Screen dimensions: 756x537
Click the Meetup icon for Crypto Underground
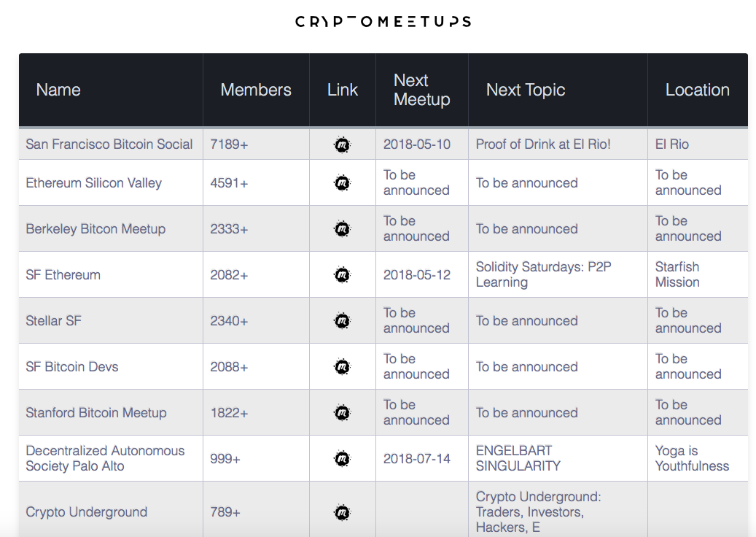coord(342,511)
